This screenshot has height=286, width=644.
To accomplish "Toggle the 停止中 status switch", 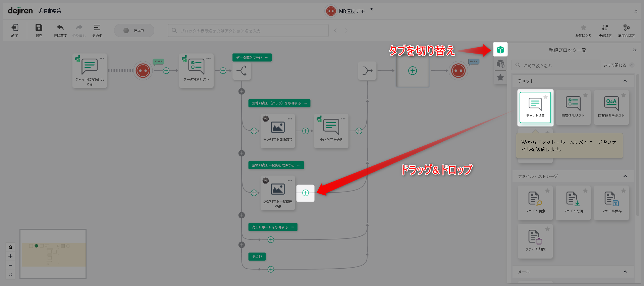I will [134, 30].
